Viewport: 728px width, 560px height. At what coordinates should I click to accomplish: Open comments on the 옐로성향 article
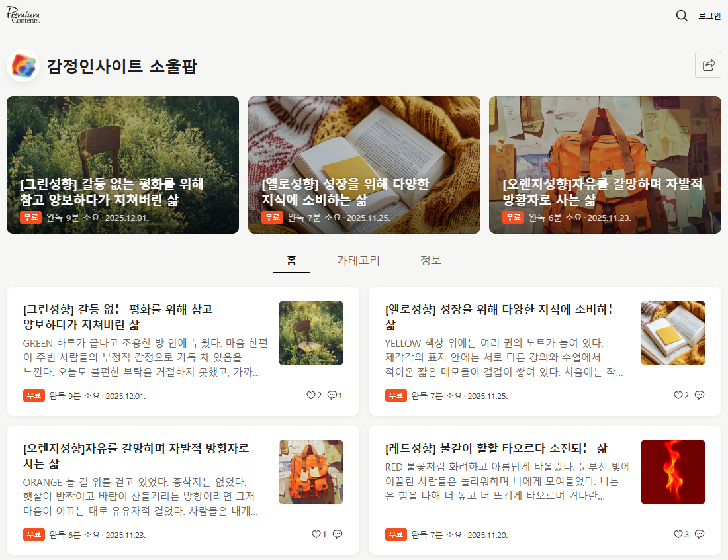(700, 395)
